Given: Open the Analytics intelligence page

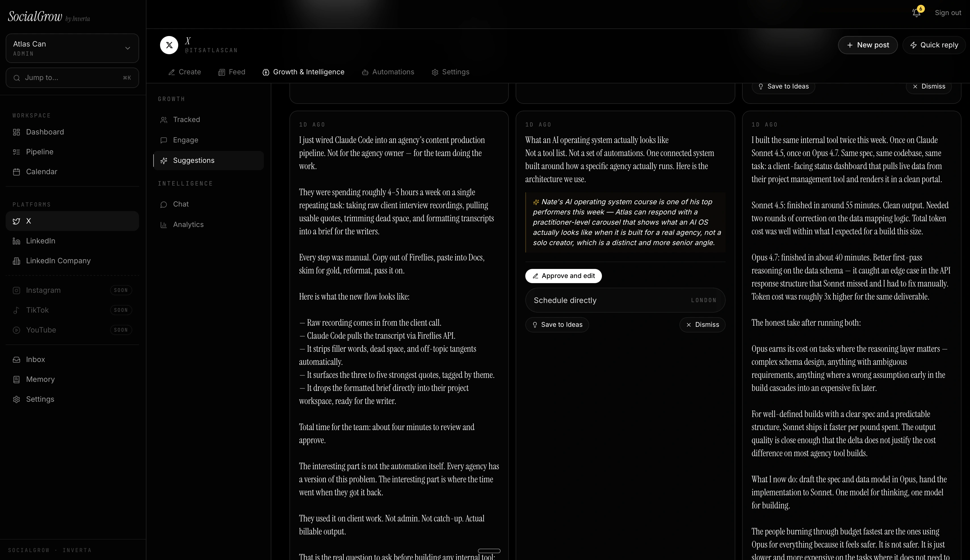Looking at the screenshot, I should coord(209,225).
